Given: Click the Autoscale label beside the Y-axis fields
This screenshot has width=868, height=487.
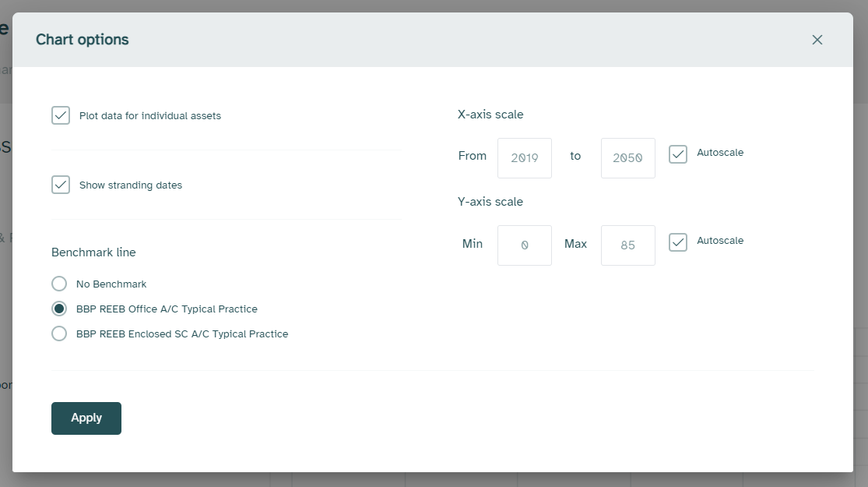Looking at the screenshot, I should click(x=720, y=241).
